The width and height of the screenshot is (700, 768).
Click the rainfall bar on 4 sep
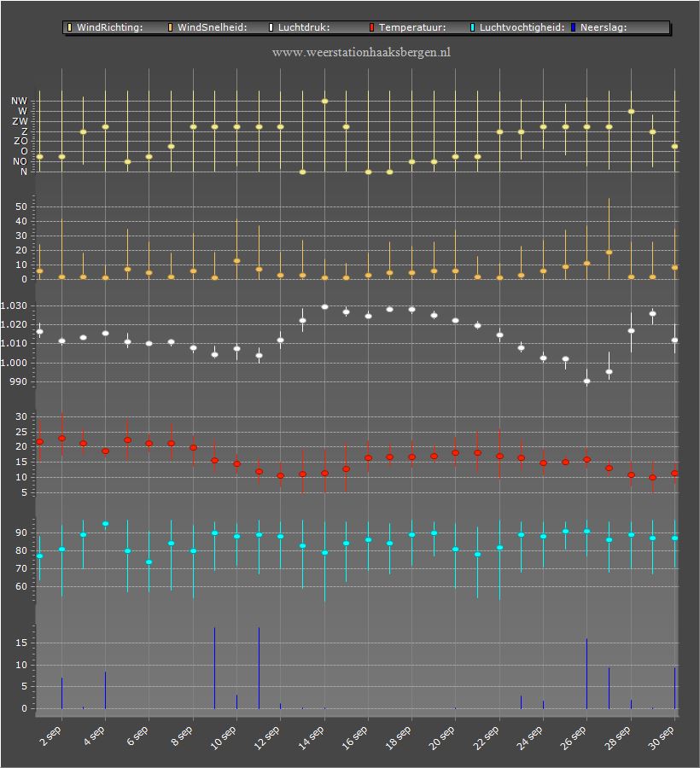coord(105,690)
